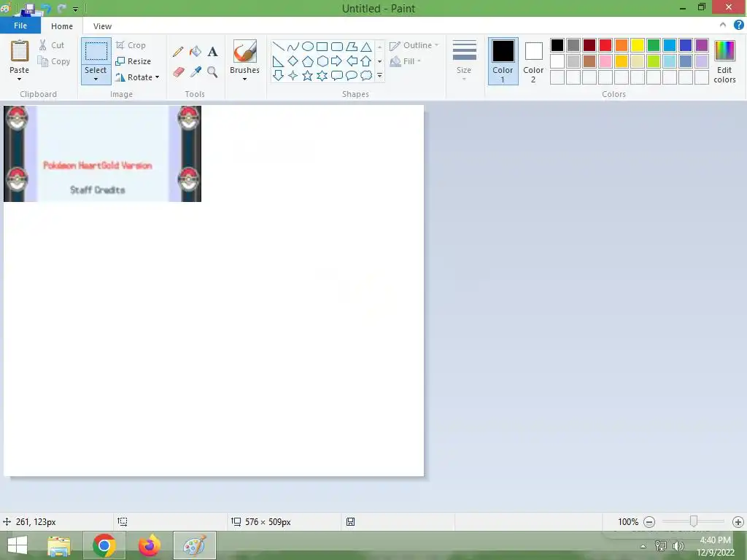Click the volume speaker tray icon
Image resolution: width=747 pixels, height=560 pixels.
678,546
